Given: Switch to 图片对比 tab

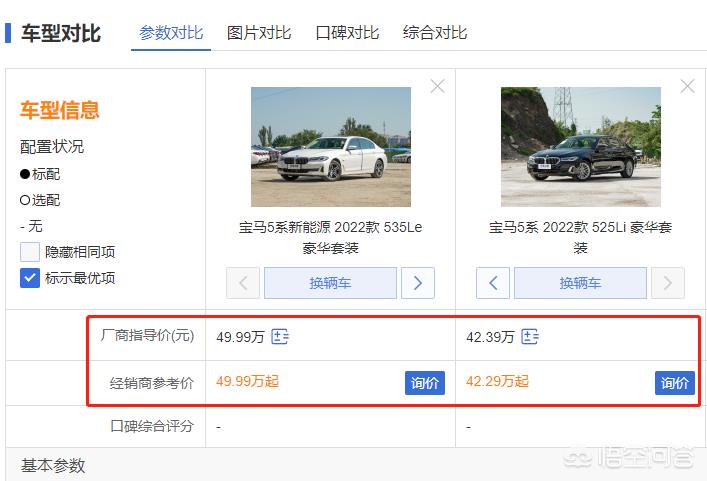Looking at the screenshot, I should pos(259,33).
